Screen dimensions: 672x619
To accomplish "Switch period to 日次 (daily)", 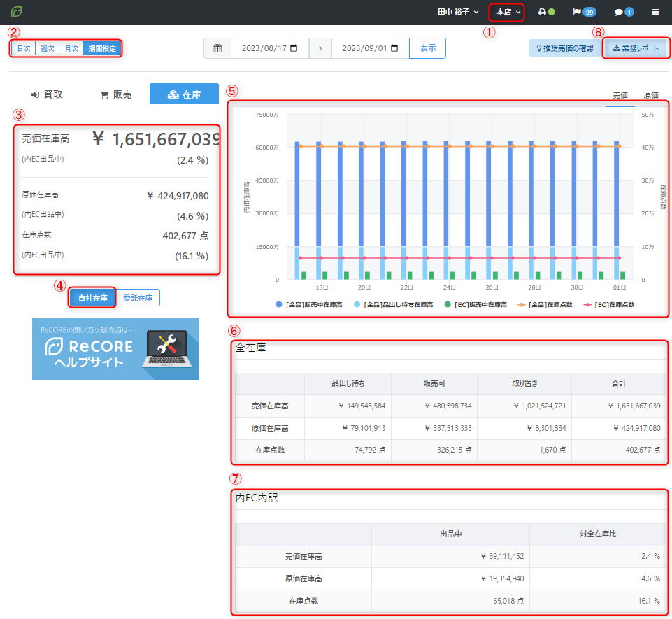I will (23, 48).
